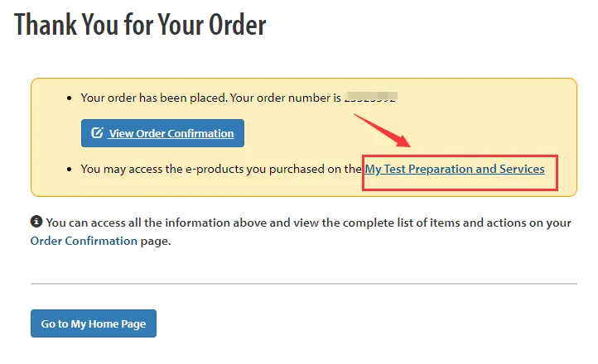Go to My Home Page
This screenshot has width=598, height=364.
(x=94, y=323)
